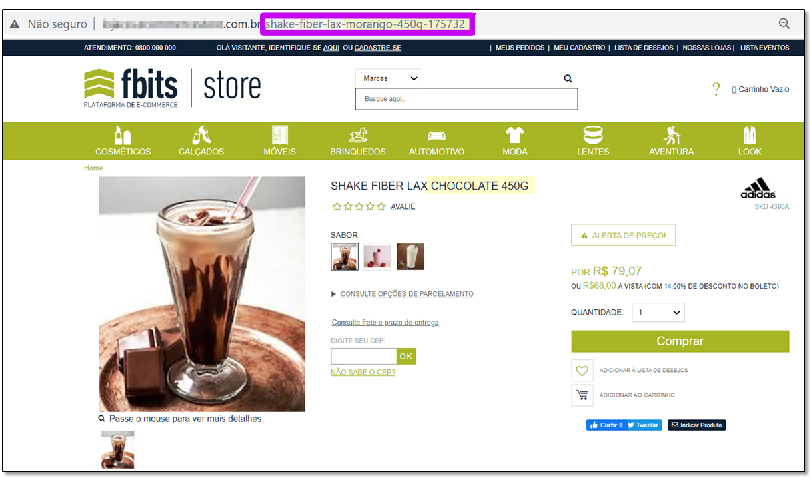Open Lista Eventos
The height and width of the screenshot is (480, 812).
tap(764, 48)
